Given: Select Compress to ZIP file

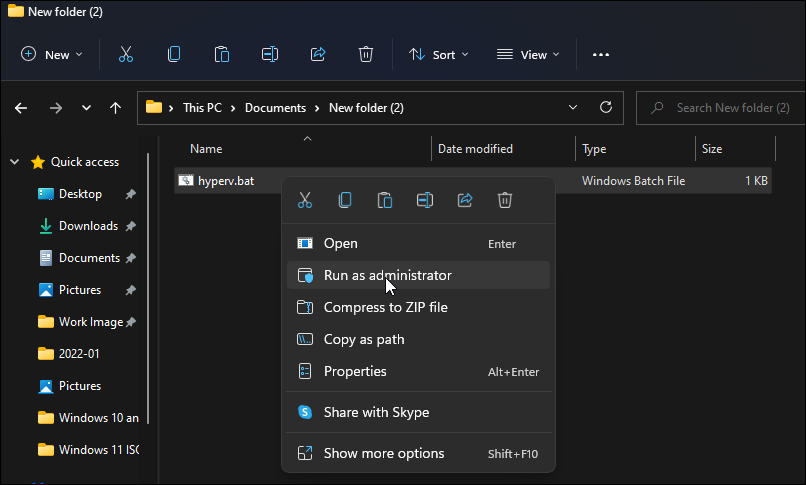Looking at the screenshot, I should click(x=386, y=307).
